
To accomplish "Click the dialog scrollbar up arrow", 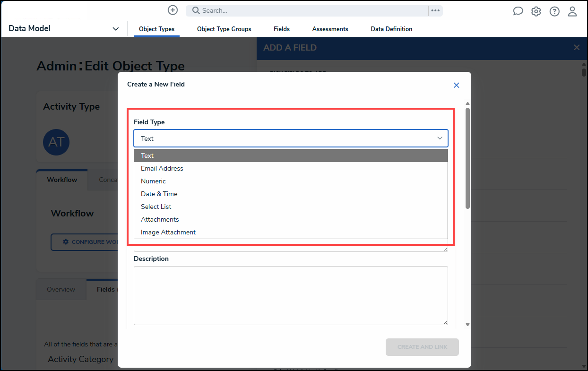I will pos(467,104).
